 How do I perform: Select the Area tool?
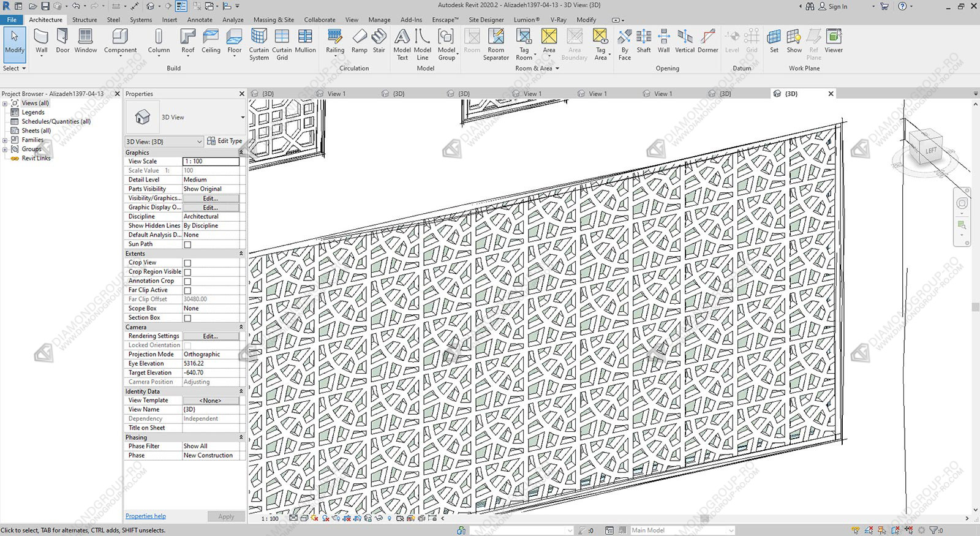coord(549,42)
